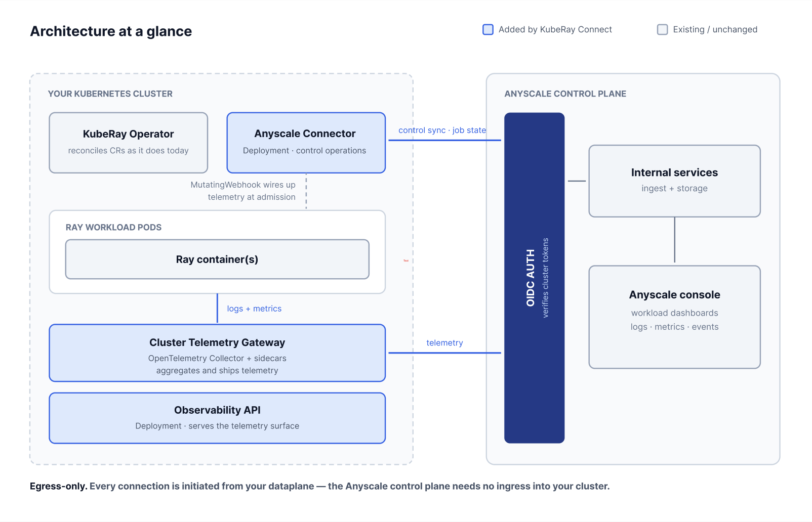The height and width of the screenshot is (522, 812).
Task: Click the Observability API box
Action: (x=217, y=418)
